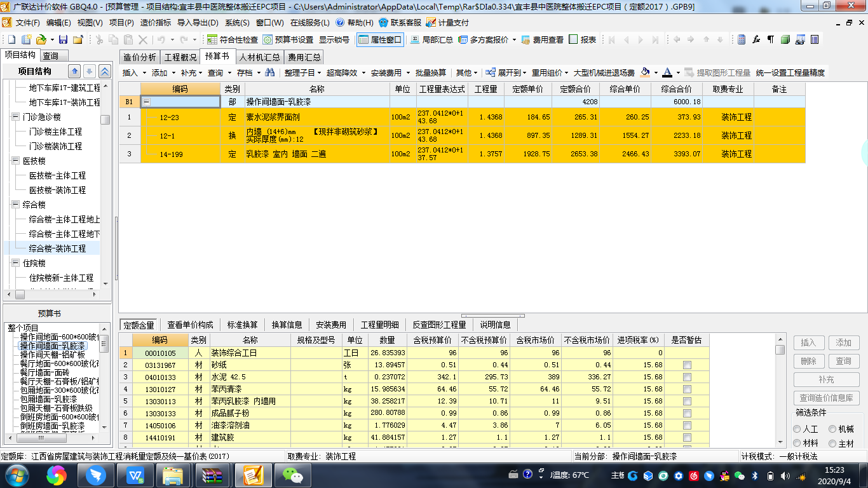The width and height of the screenshot is (868, 488).
Task: Open 预算书设置 settings
Action: click(288, 39)
